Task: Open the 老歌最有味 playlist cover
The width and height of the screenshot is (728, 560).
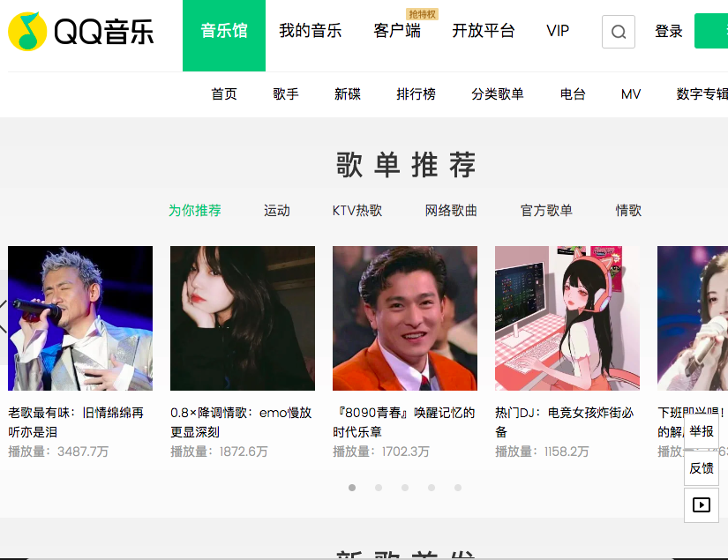Action: (x=80, y=318)
